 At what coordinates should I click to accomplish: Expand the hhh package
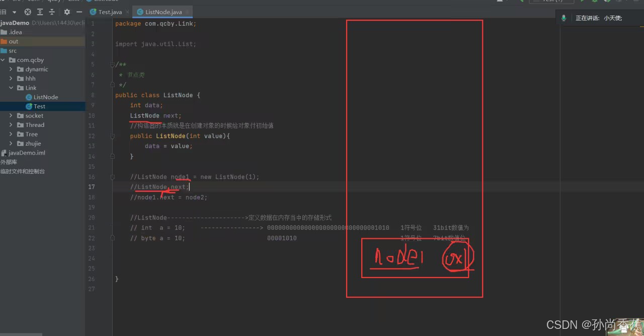click(11, 79)
